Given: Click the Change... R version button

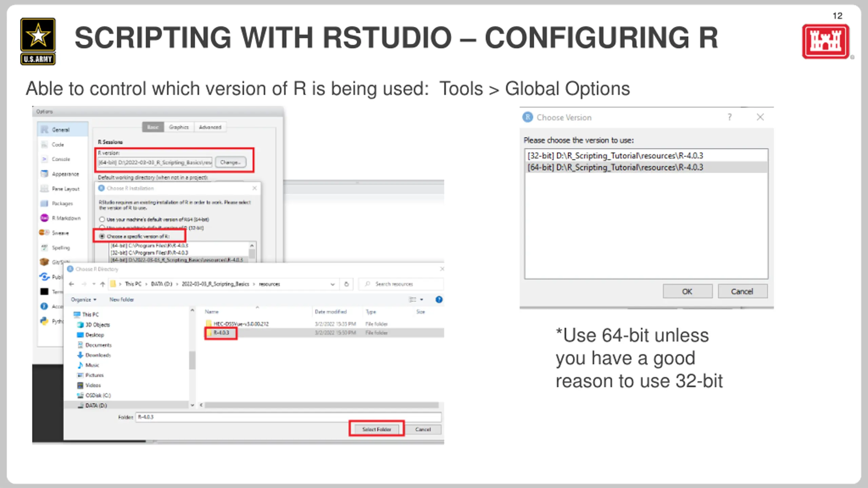Looking at the screenshot, I should (231, 162).
